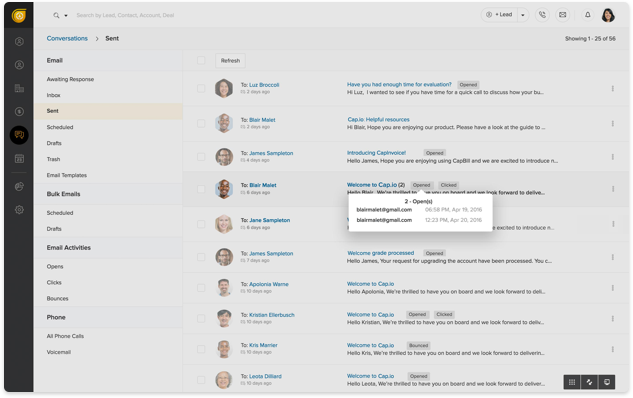
Task: Open the user profile avatar
Action: [x=608, y=15]
